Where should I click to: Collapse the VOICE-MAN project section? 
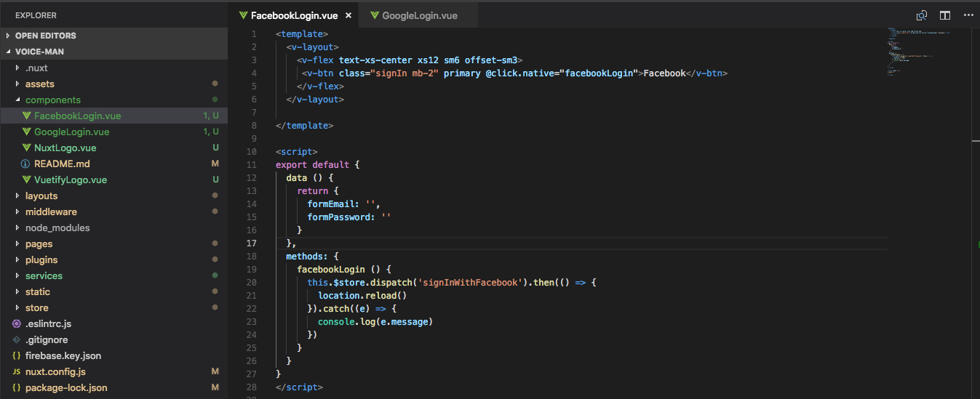tap(39, 52)
